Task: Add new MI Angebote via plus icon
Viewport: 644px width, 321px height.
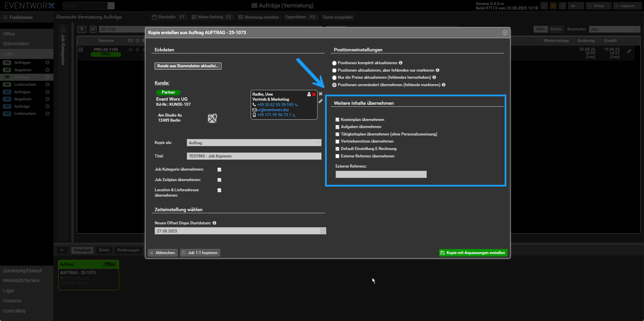Action: 47,70
